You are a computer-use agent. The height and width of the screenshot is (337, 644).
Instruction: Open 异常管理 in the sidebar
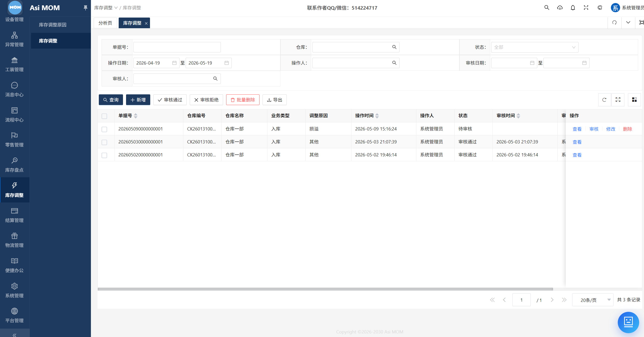(15, 39)
